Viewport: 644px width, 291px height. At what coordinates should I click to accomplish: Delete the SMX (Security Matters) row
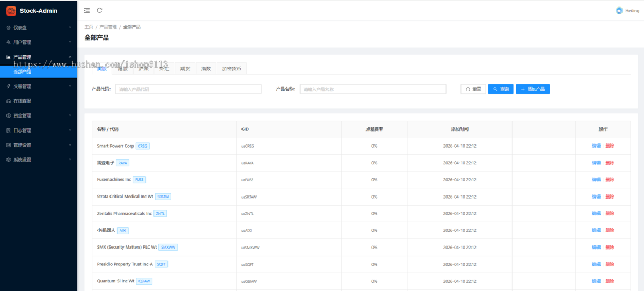click(x=610, y=247)
